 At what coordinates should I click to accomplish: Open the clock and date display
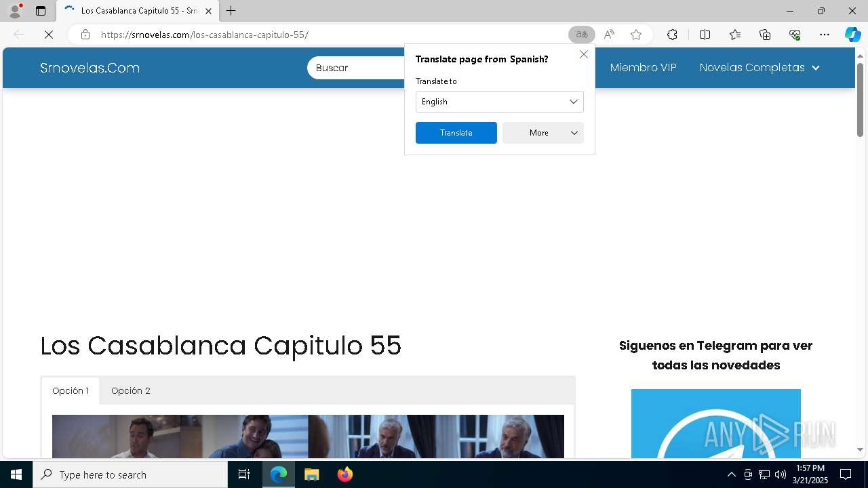tap(810, 474)
